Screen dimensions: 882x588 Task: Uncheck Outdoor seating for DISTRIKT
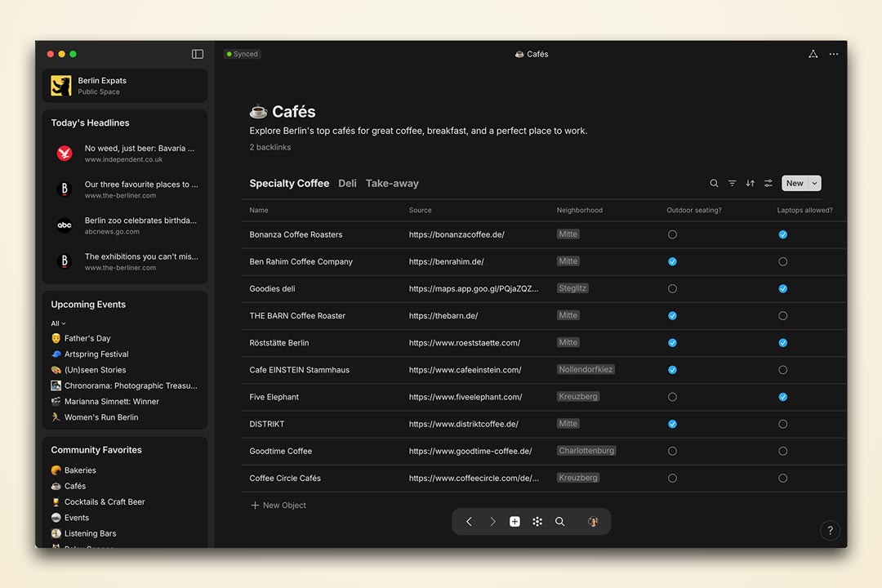[x=672, y=424]
